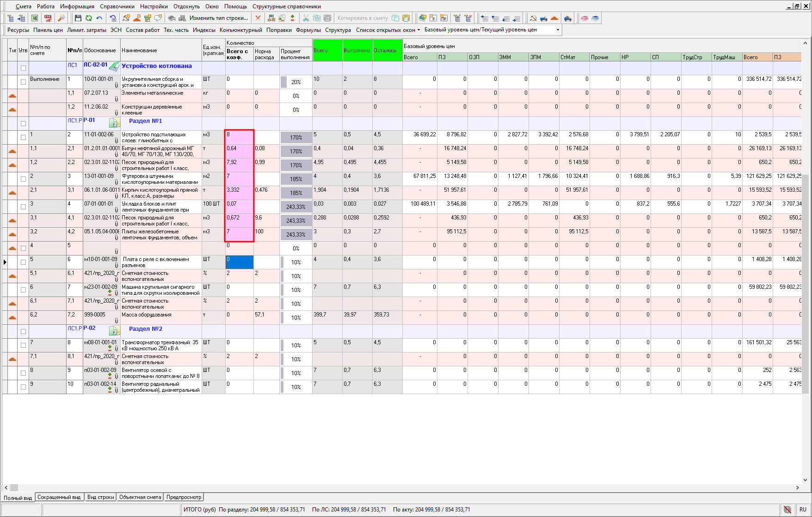Delete row with the red X icon
The image size is (812, 517).
[x=258, y=18]
